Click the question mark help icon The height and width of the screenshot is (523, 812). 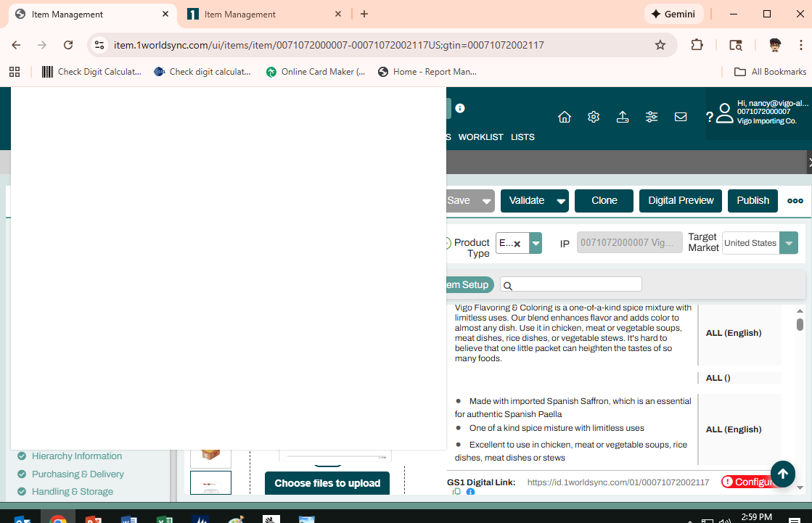[709, 117]
